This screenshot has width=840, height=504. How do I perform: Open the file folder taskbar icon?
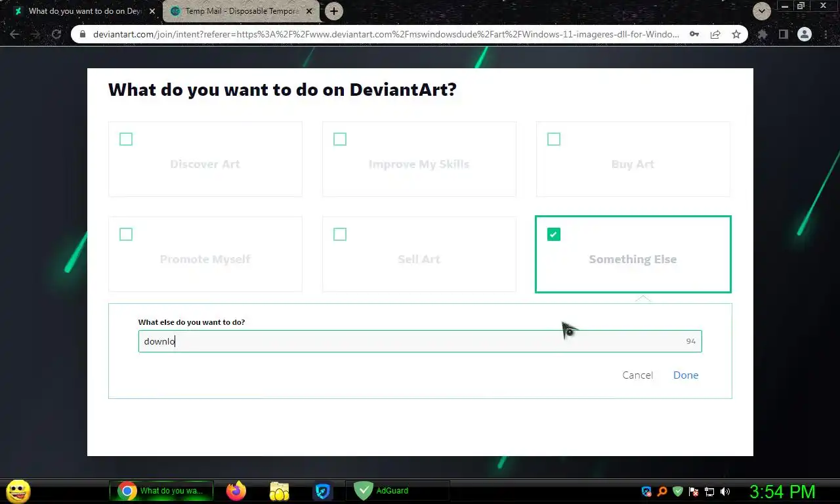[x=280, y=491]
